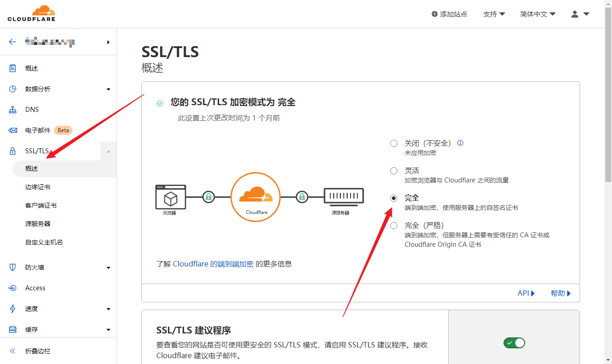
Task: Click the lock between browser and Cloudflare
Action: click(208, 197)
